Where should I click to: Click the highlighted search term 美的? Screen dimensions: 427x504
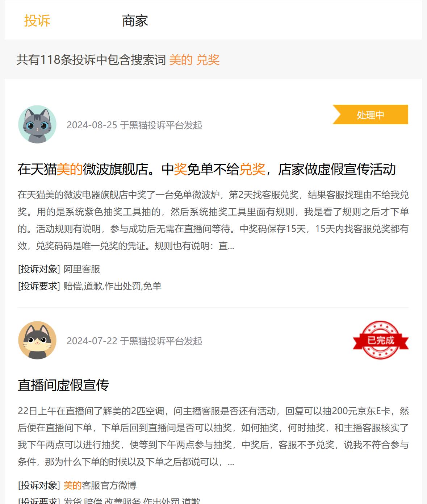point(181,60)
